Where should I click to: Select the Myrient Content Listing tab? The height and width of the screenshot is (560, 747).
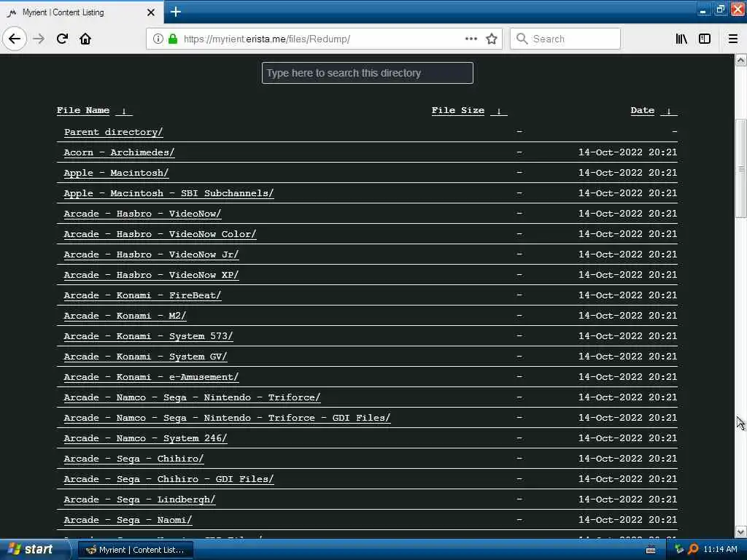tap(82, 12)
